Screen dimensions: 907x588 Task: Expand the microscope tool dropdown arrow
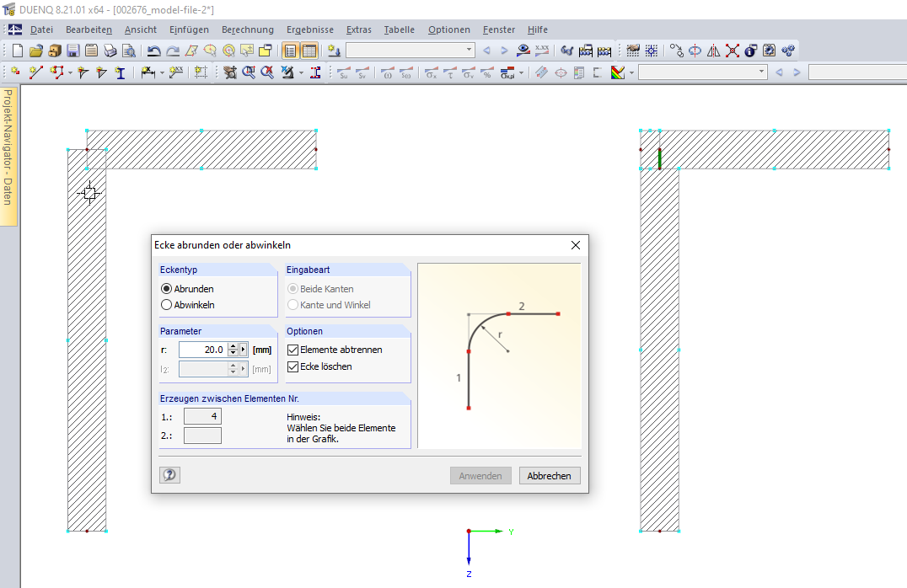click(x=301, y=72)
